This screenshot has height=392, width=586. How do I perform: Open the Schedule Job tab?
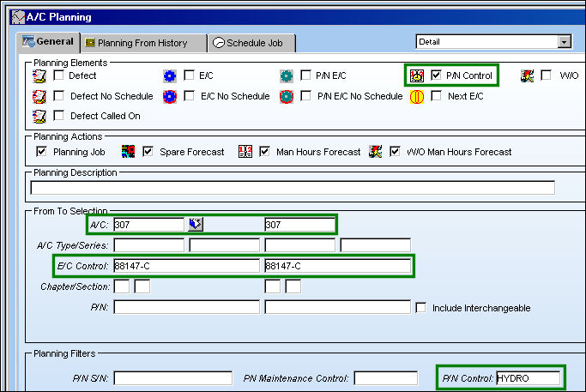pyautogui.click(x=252, y=44)
